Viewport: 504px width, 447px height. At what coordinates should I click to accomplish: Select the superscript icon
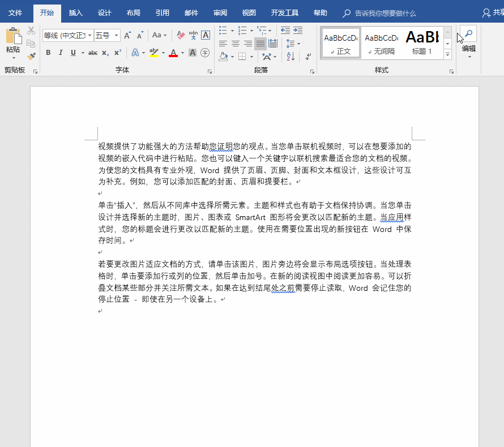pos(117,52)
